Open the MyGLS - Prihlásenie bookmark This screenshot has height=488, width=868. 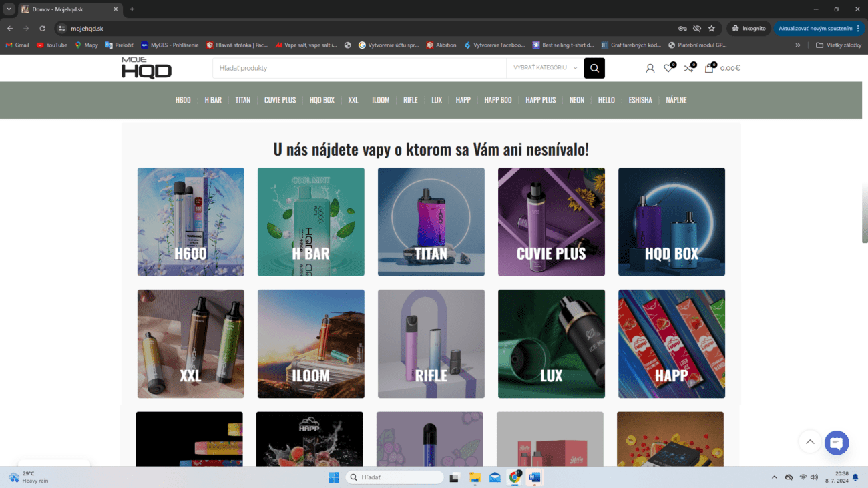170,45
